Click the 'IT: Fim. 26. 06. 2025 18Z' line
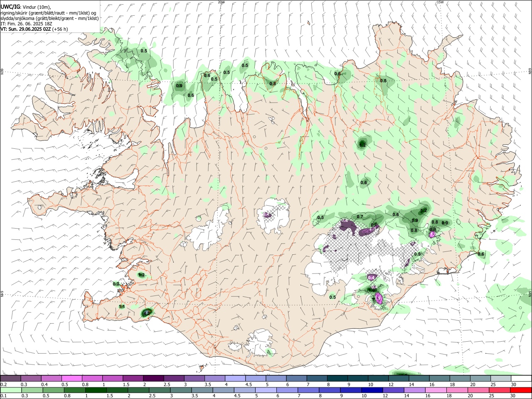Screen dimensions: 532x399 [26, 24]
